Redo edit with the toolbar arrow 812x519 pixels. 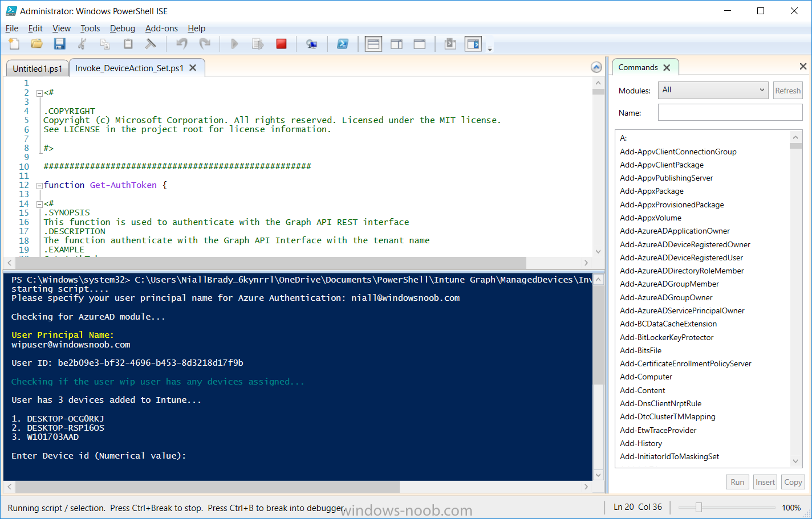tap(205, 44)
